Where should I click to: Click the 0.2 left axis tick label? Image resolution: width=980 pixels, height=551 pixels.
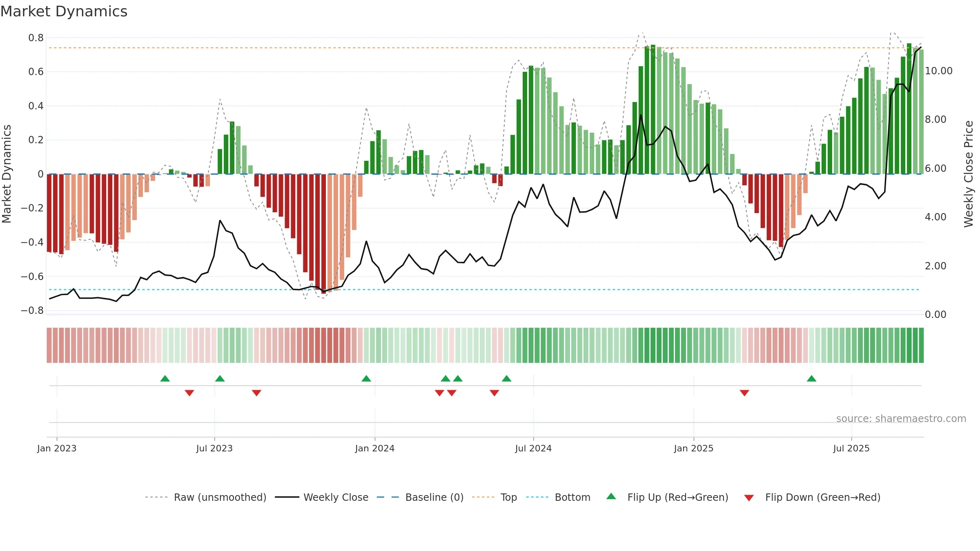pos(36,140)
